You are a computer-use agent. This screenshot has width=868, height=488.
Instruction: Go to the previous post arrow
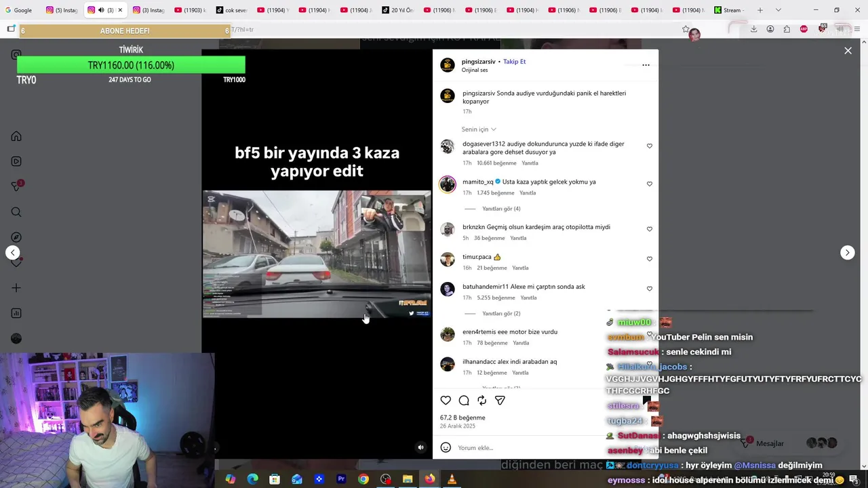coord(13,253)
